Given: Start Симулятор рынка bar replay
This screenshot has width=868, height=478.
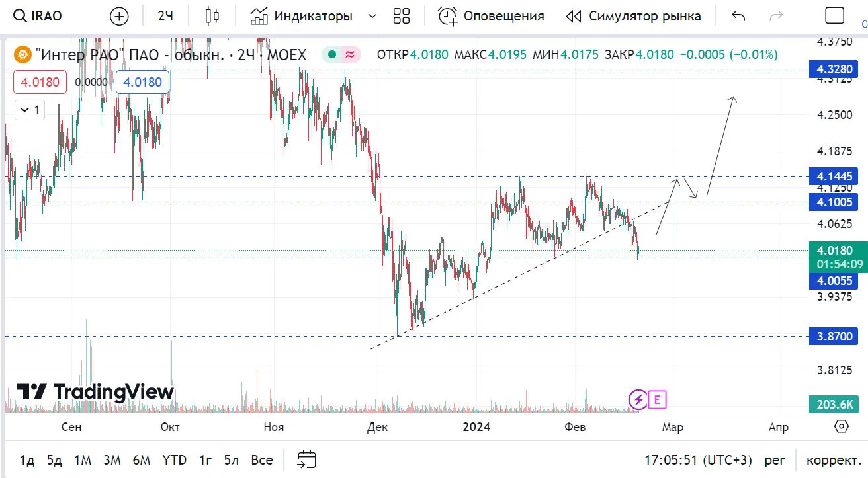Looking at the screenshot, I should 634,16.
